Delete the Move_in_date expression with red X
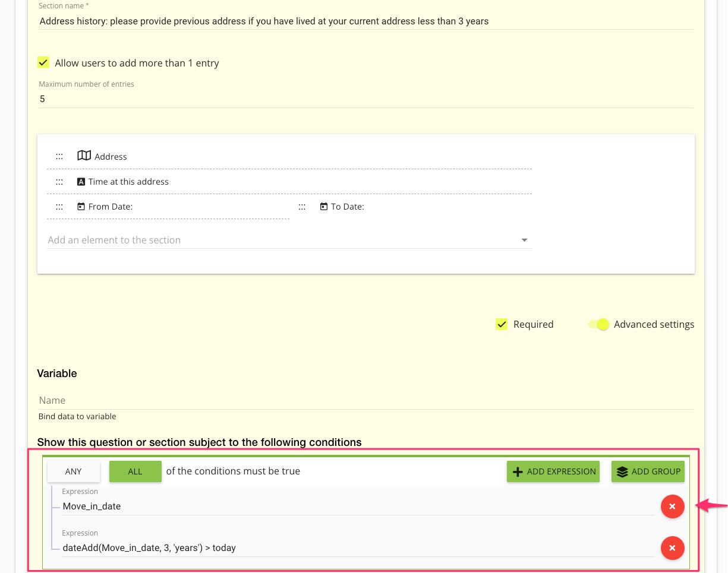 (672, 506)
